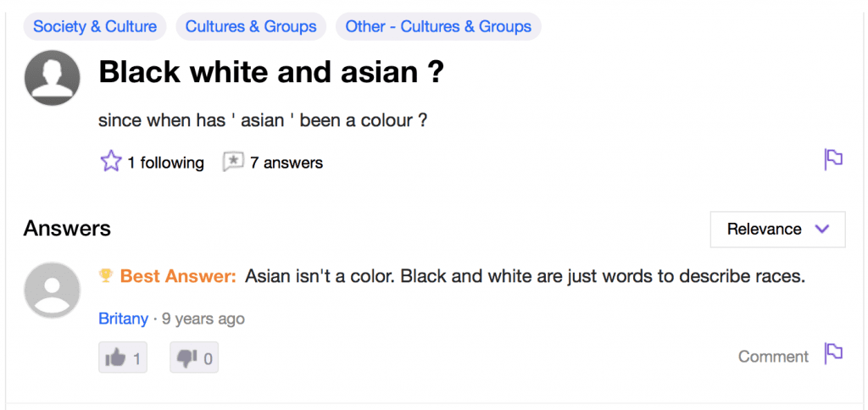Click the purple star follow icon
868x410 pixels.
point(111,161)
